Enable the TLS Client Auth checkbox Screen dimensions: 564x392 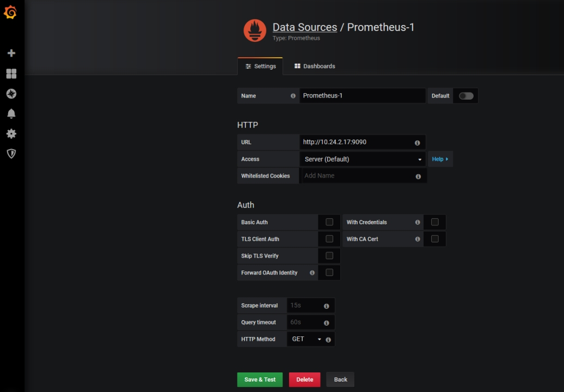[329, 239]
